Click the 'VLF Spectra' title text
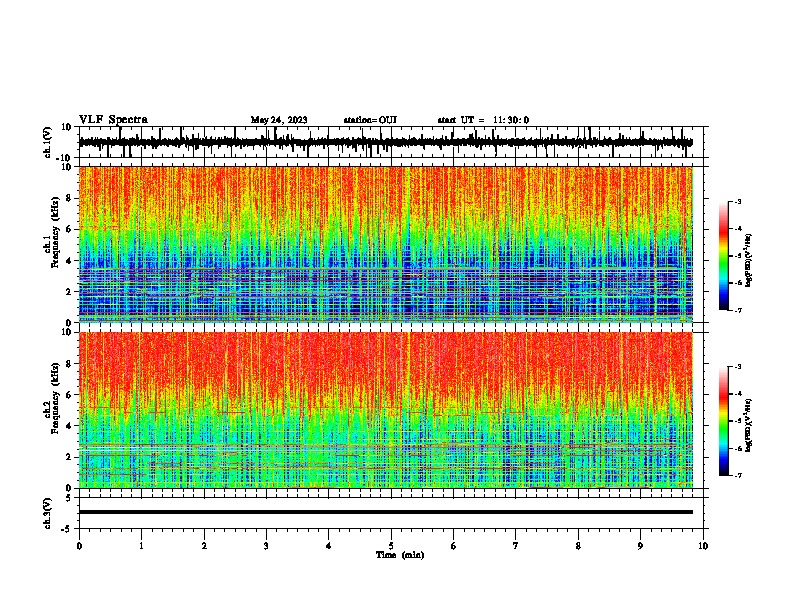This screenshot has height=612, width=792. (113, 120)
